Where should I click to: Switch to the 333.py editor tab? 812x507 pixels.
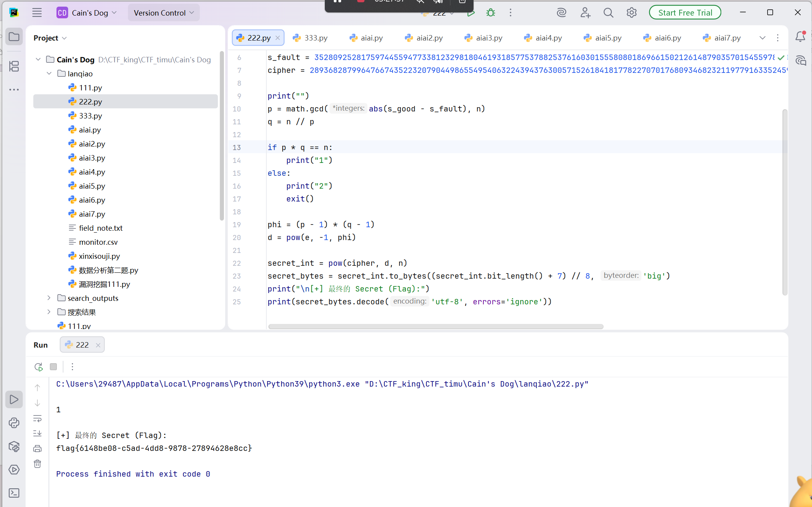point(311,38)
